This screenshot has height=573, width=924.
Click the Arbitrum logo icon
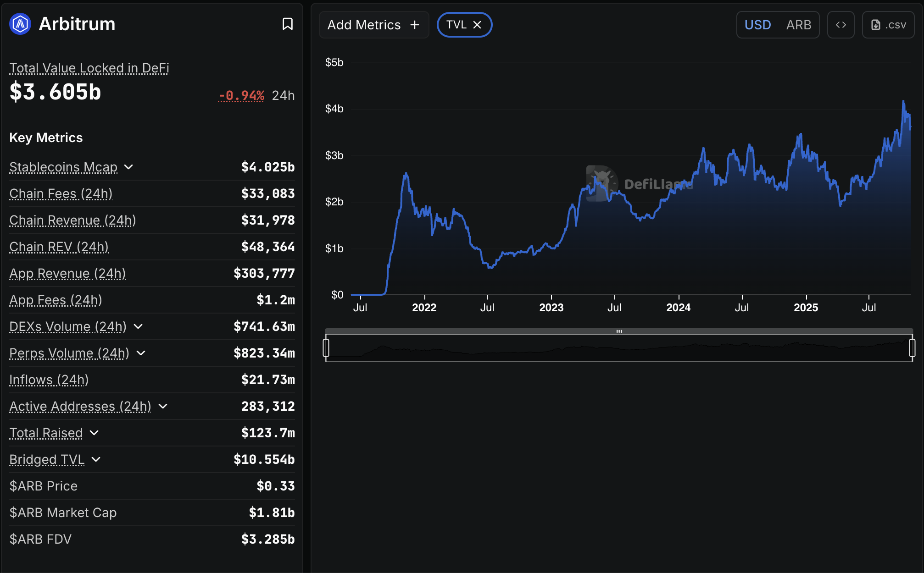pos(20,24)
